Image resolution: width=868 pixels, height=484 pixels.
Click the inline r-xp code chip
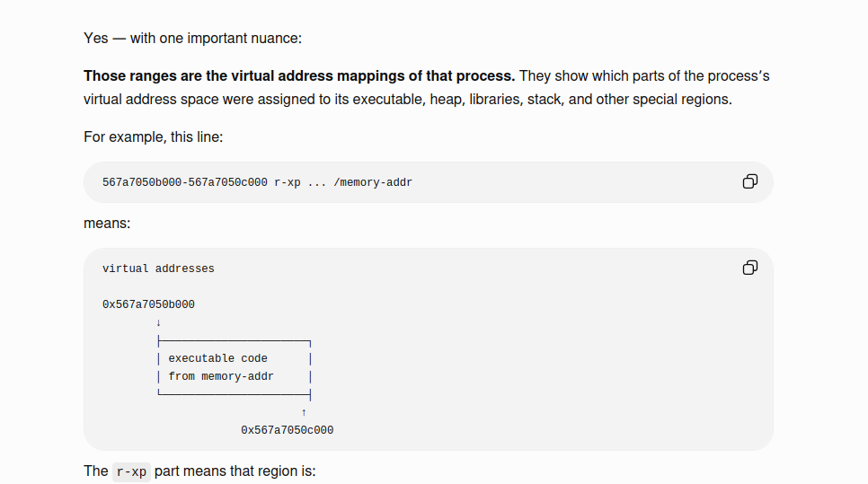point(131,471)
